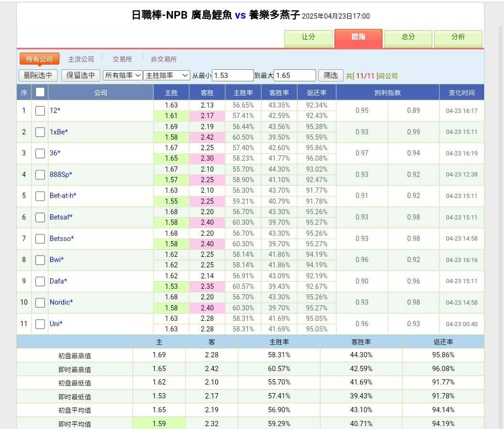Open company link 1xBe*
The image size is (504, 429).
click(x=59, y=132)
